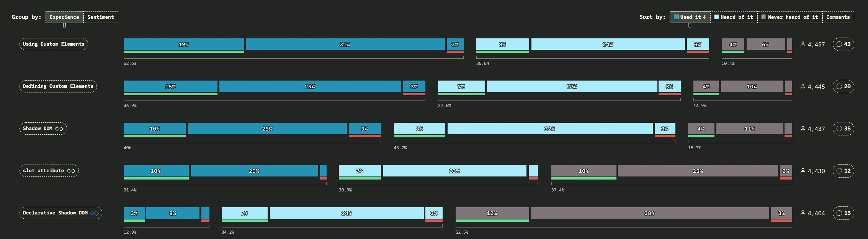The height and width of the screenshot is (239, 868).
Task: Click the Using Custom Elements label
Action: coord(54,44)
